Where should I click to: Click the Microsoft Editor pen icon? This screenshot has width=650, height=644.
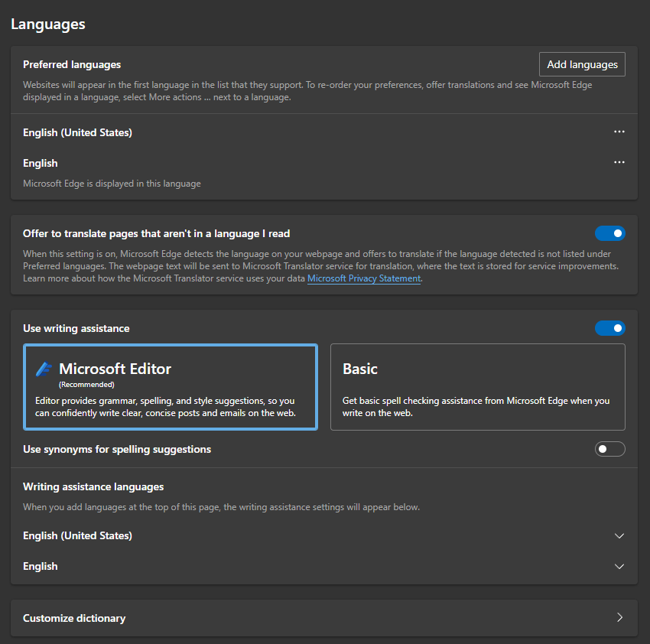pyautogui.click(x=44, y=369)
